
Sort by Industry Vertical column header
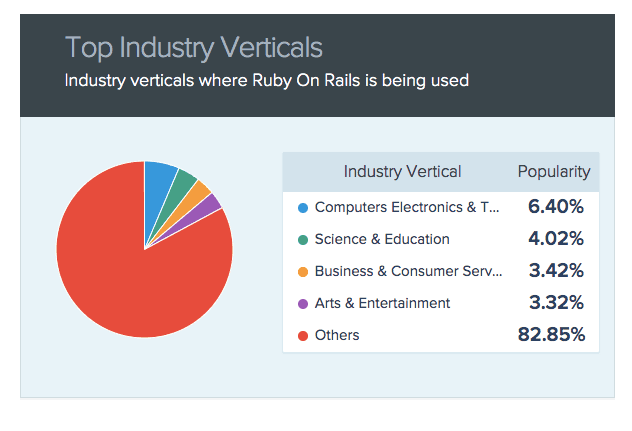click(x=402, y=172)
